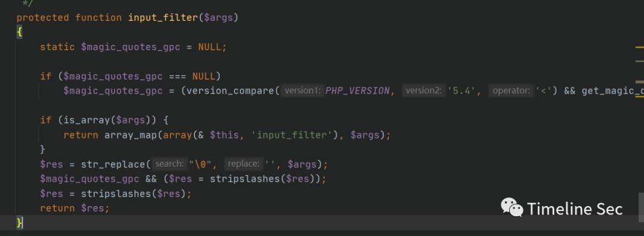Viewport: 644px width, 236px height.
Task: Select the input_filter name in the function declaration
Action: pos(163,18)
